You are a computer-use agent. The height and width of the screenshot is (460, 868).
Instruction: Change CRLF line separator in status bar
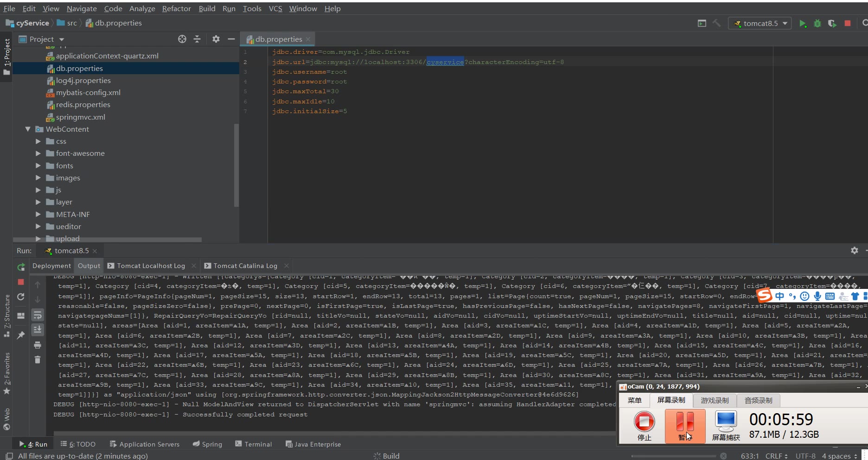coord(776,456)
